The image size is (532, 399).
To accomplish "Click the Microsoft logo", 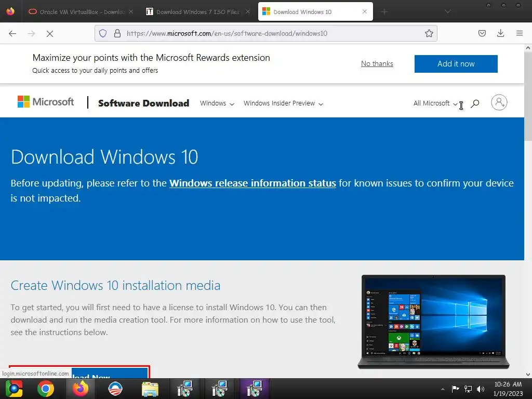I will pyautogui.click(x=46, y=102).
